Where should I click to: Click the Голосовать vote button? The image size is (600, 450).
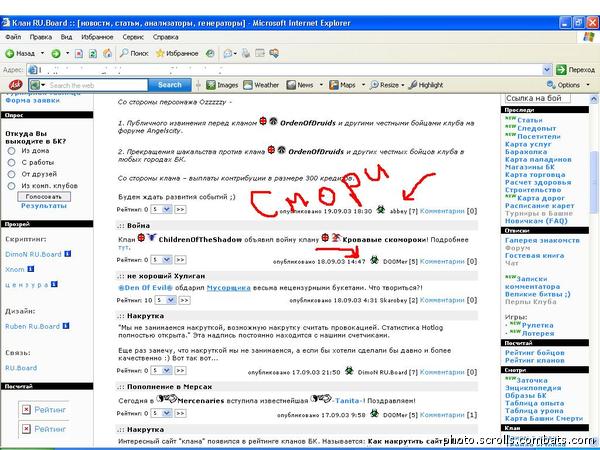(x=44, y=197)
